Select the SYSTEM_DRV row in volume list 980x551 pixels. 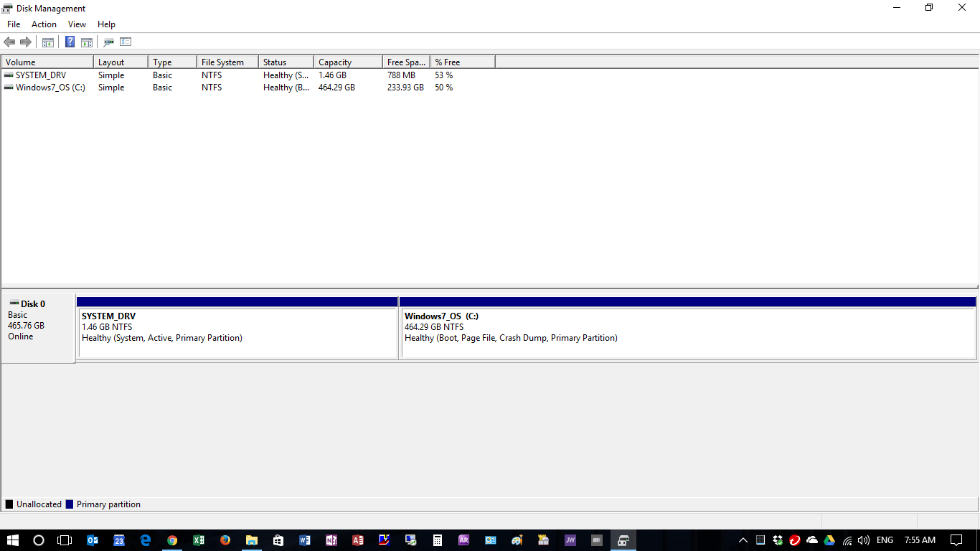coord(41,75)
